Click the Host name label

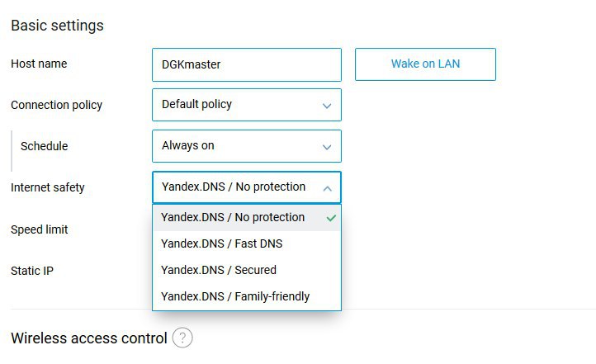click(x=39, y=64)
